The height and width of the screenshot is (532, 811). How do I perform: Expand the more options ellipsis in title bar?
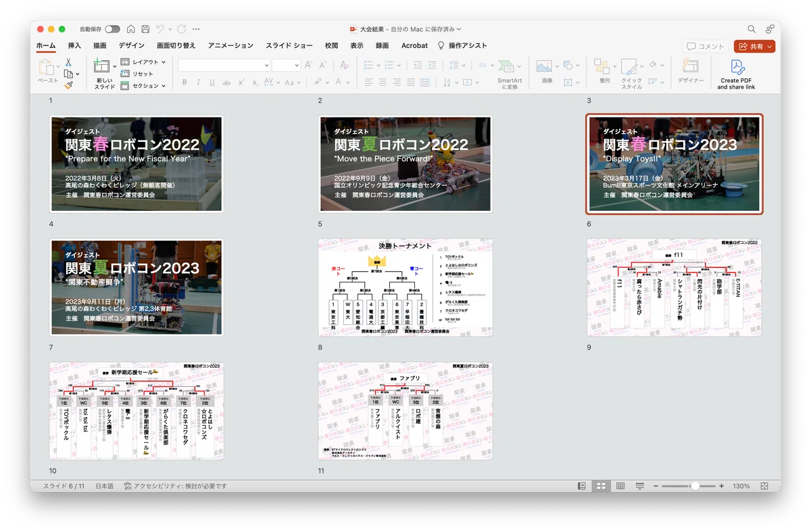point(196,29)
